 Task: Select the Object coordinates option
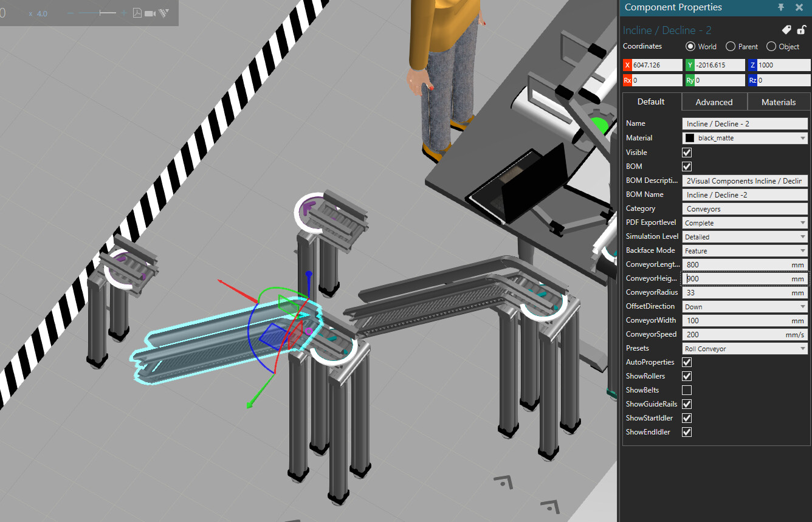(x=771, y=47)
